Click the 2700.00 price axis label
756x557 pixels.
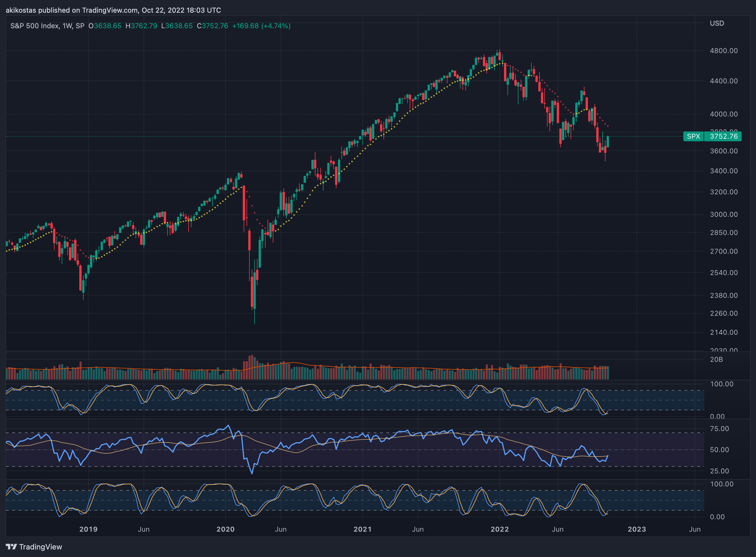click(724, 251)
